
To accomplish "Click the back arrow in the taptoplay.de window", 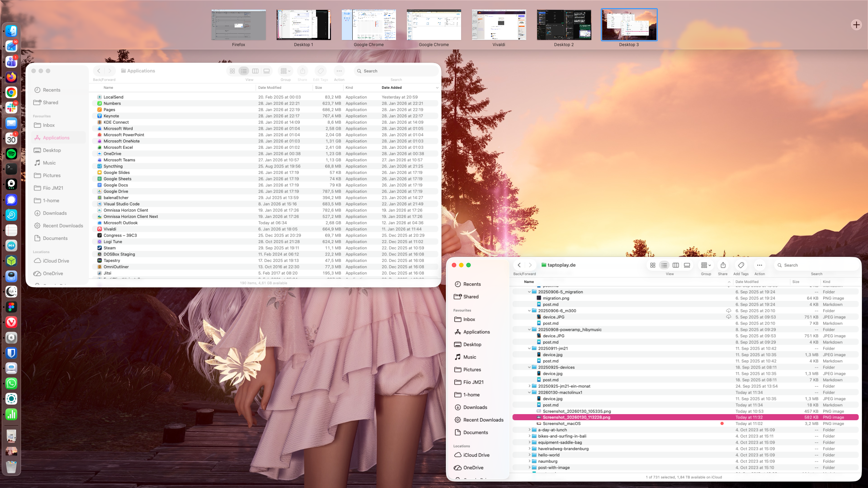I will [519, 265].
